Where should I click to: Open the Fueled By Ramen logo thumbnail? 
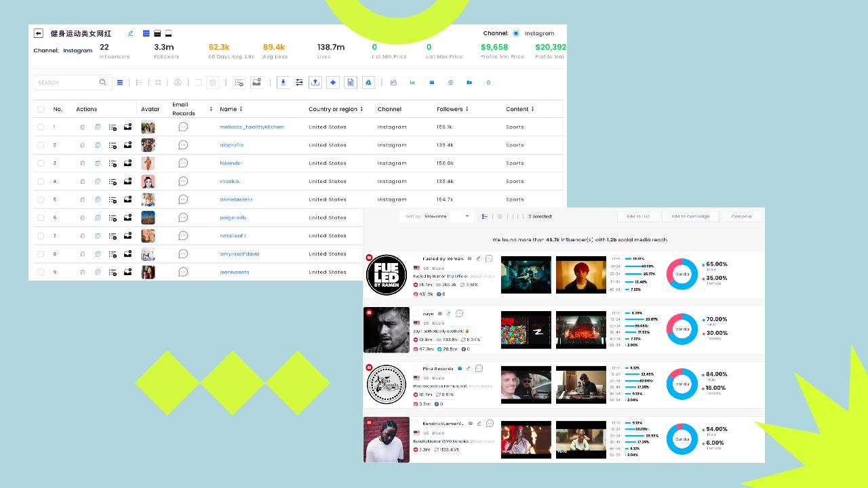pyautogui.click(x=387, y=275)
